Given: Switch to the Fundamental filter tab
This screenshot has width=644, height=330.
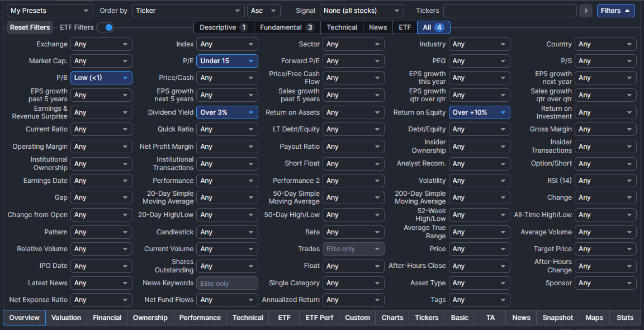Looking at the screenshot, I should point(287,27).
